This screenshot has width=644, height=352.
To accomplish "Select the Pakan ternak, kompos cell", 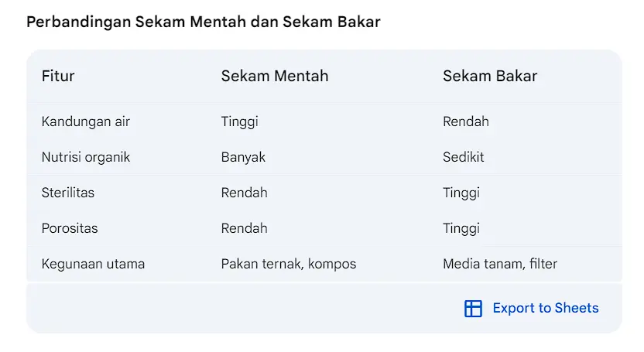I will pos(288,264).
